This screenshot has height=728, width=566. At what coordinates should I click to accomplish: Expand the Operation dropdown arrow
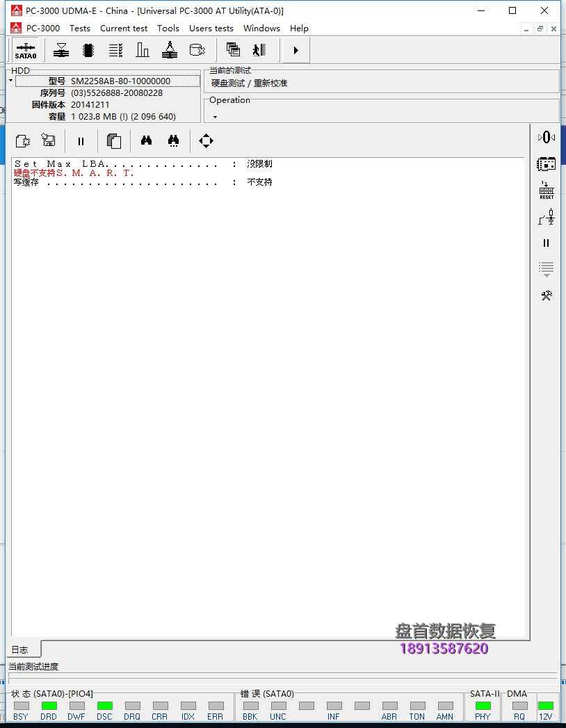[215, 117]
